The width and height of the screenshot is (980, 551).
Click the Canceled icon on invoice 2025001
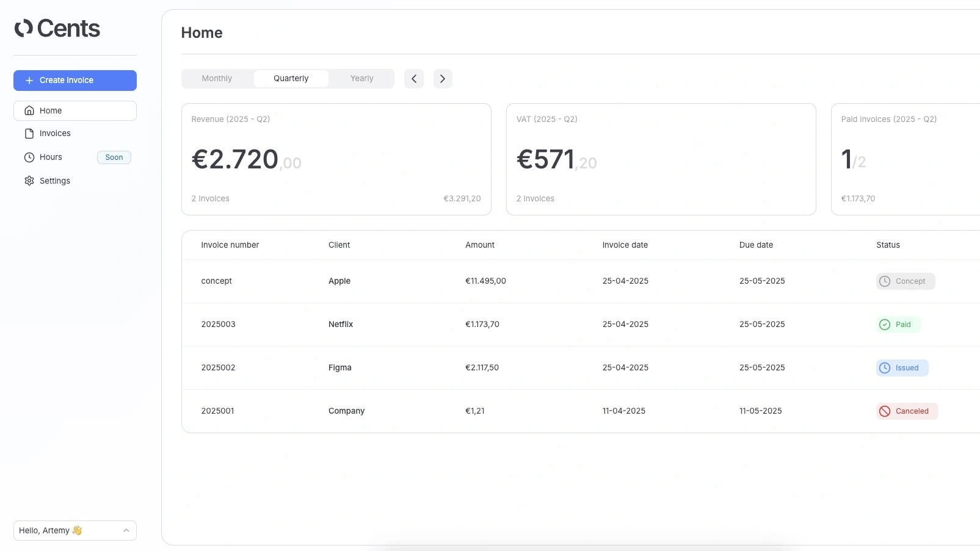[x=885, y=411]
